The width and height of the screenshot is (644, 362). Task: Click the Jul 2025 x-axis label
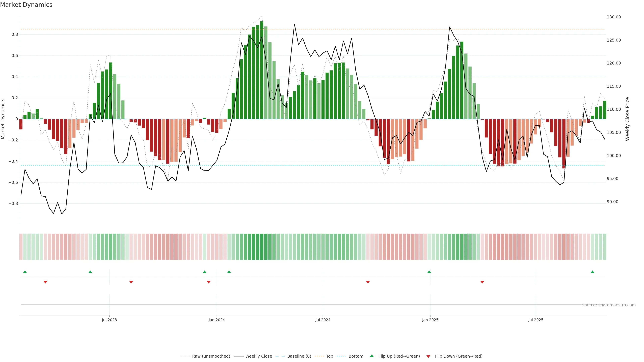535,320
